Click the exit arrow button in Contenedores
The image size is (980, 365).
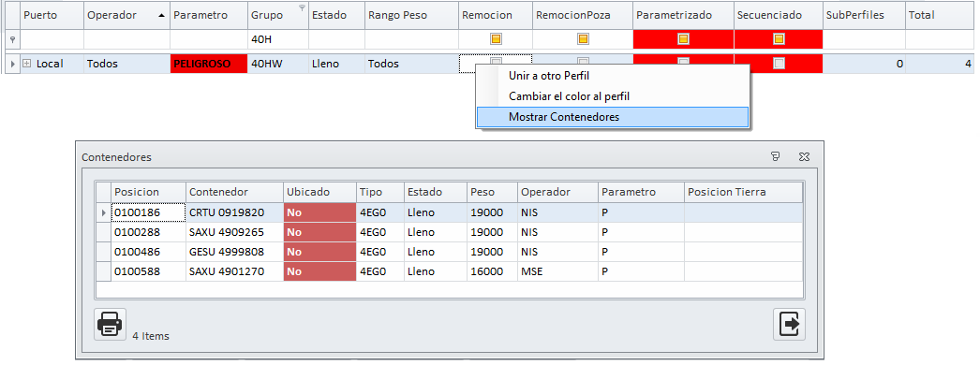click(x=789, y=324)
